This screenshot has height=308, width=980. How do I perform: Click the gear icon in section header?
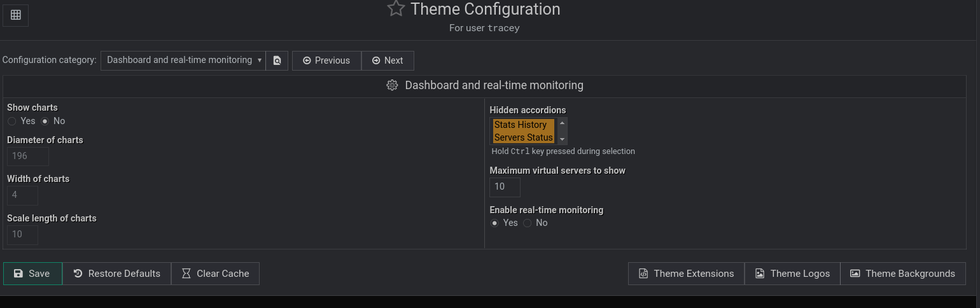tap(393, 85)
